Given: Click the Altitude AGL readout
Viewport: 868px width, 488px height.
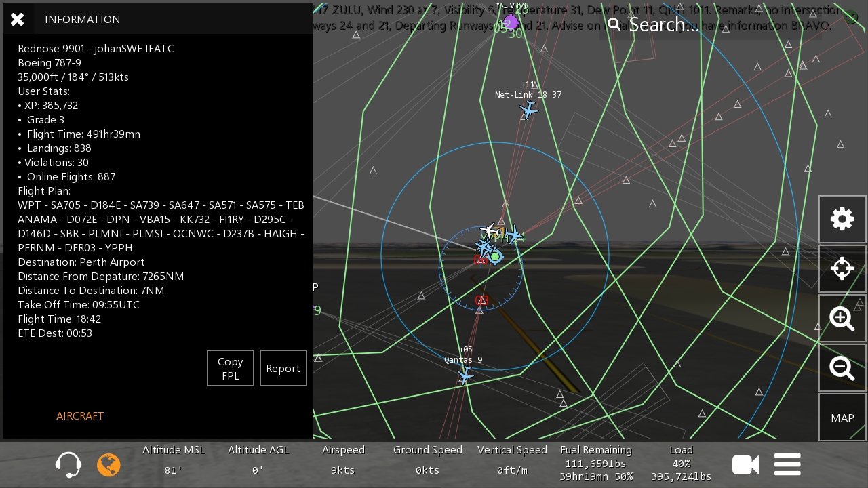Looking at the screenshot, I should tap(258, 460).
